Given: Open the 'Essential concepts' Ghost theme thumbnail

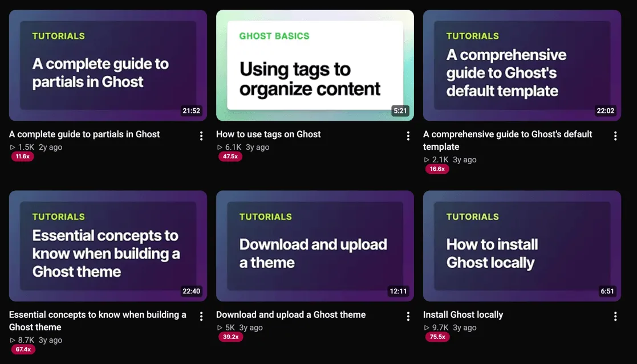Looking at the screenshot, I should click(108, 246).
